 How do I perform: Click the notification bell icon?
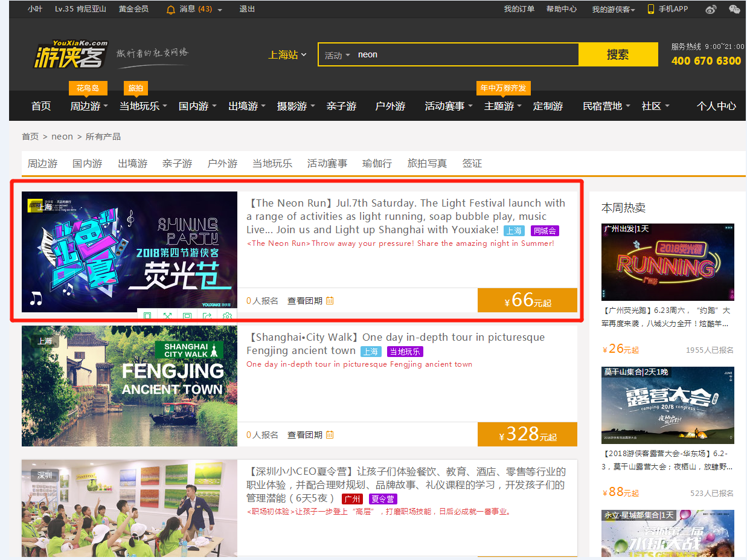click(x=171, y=10)
